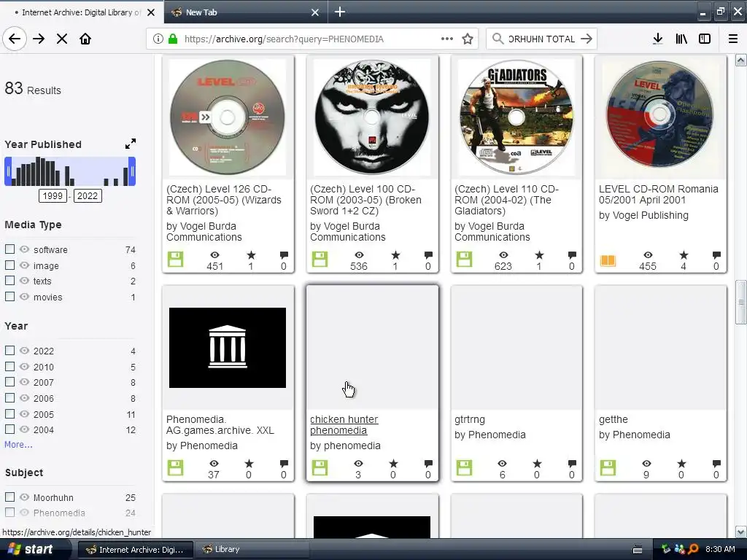This screenshot has height=560, width=747.
Task: Switch to Internet Archive taskbar button
Action: click(x=135, y=550)
